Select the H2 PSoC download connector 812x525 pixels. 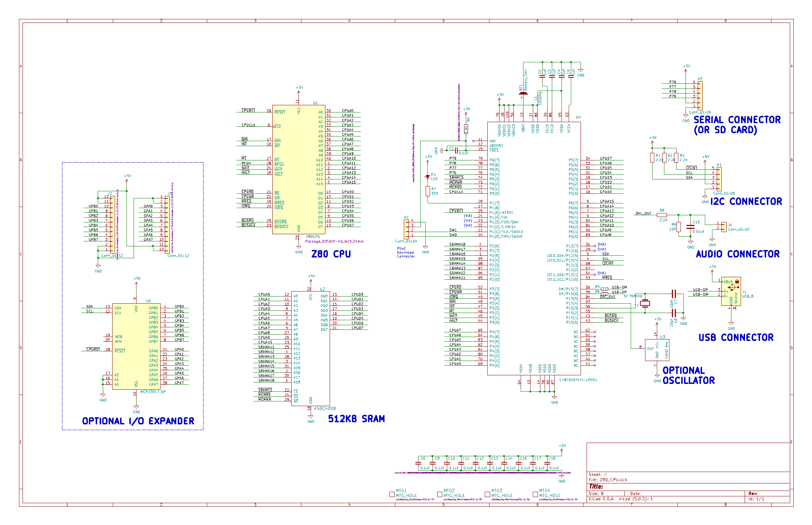[x=406, y=229]
